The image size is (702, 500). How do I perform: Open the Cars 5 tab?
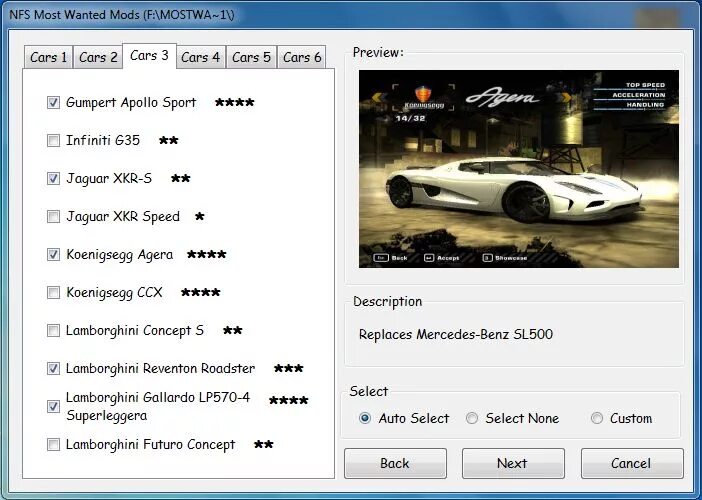(251, 57)
